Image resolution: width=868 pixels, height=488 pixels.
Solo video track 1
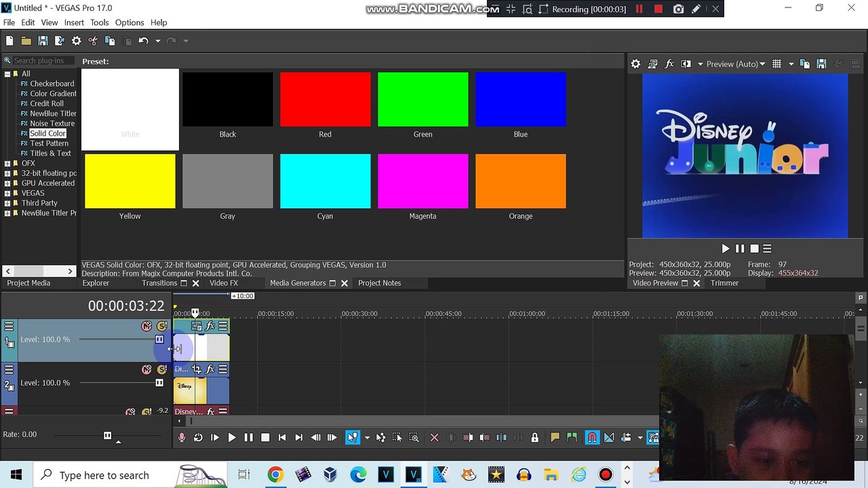[x=162, y=327]
